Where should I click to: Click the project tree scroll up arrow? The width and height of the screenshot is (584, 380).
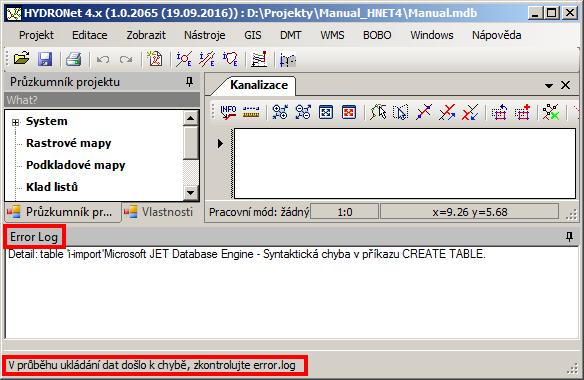pos(190,118)
